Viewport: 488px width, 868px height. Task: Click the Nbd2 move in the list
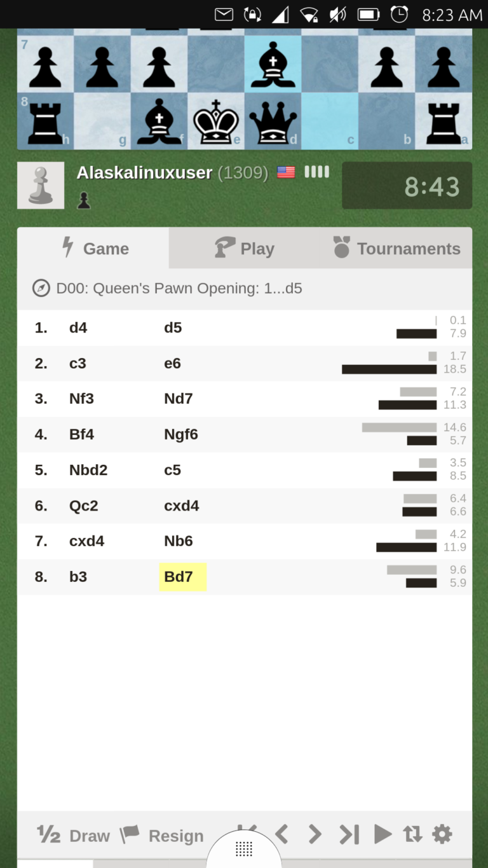pos(88,470)
